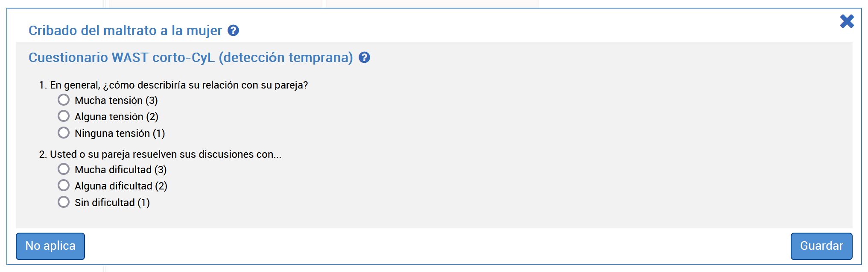868x272 pixels.
Task: Save the questionnaire with Guardar
Action: click(x=821, y=246)
